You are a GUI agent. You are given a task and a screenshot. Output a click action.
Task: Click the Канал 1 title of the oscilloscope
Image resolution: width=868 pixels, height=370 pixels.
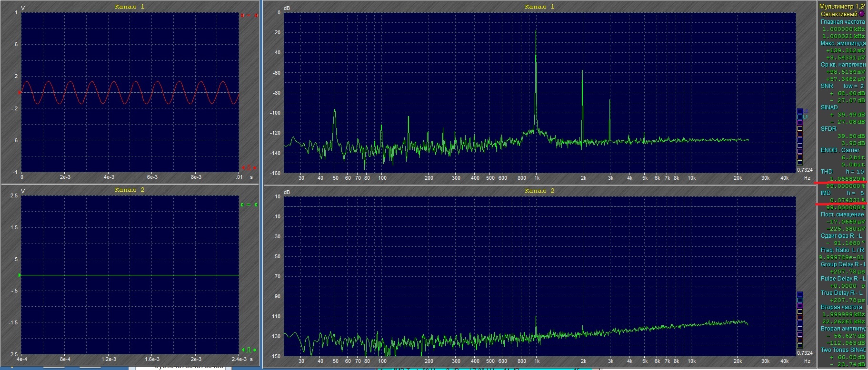pos(130,7)
